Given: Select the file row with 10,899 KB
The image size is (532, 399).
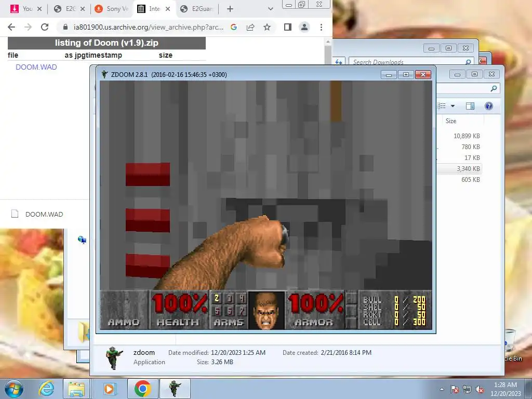Looking at the screenshot, I should click(x=467, y=136).
